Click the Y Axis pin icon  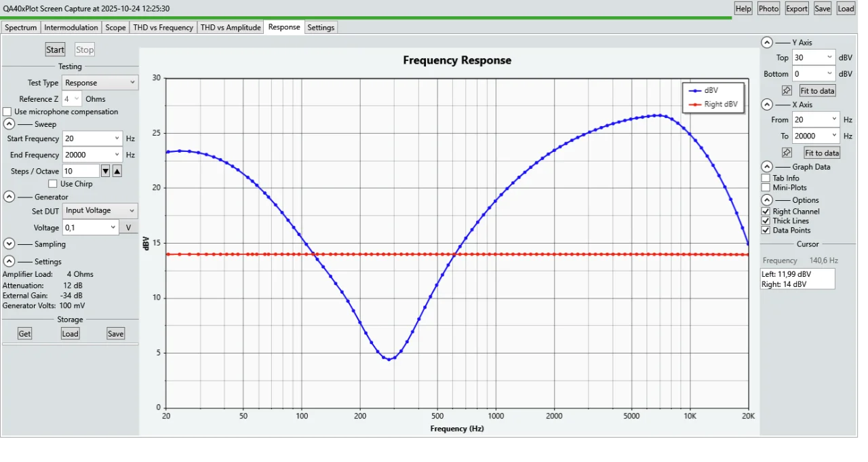tap(787, 91)
